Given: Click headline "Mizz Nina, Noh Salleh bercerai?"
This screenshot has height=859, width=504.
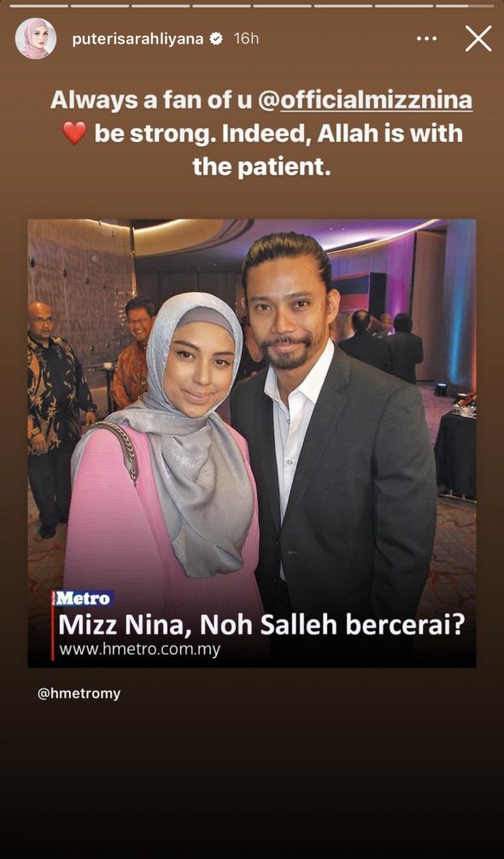Looking at the screenshot, I should click(x=261, y=625).
